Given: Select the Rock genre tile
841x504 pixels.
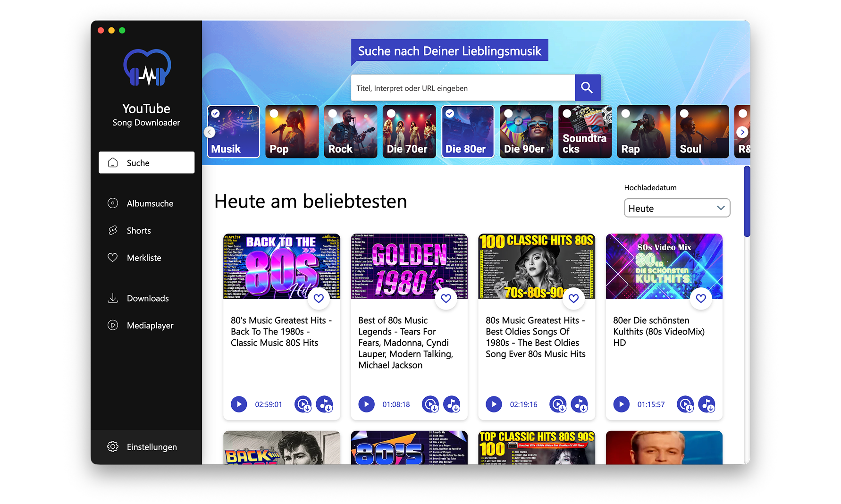Looking at the screenshot, I should [x=350, y=132].
